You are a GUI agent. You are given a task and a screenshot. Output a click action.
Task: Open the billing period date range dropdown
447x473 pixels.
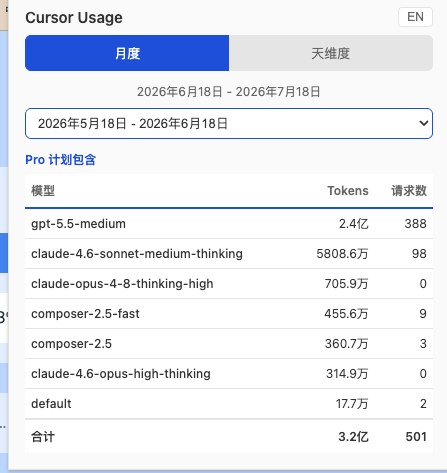(229, 123)
